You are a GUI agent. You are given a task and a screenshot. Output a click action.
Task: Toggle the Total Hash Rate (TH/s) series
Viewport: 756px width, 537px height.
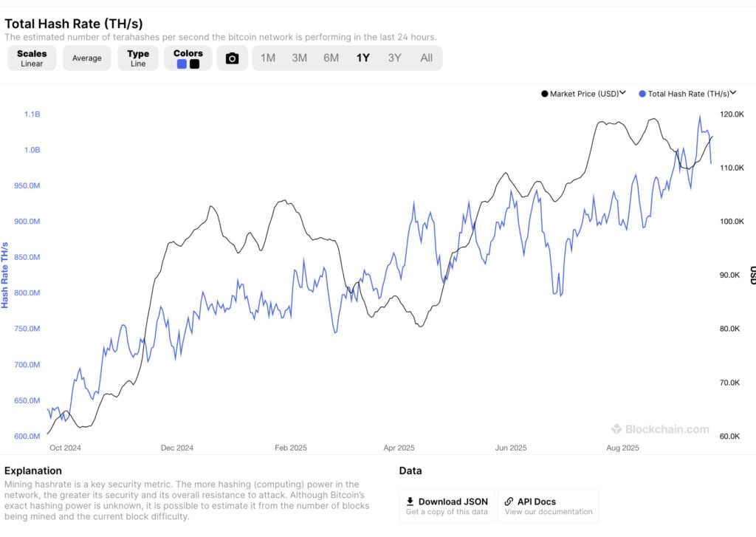pos(687,94)
